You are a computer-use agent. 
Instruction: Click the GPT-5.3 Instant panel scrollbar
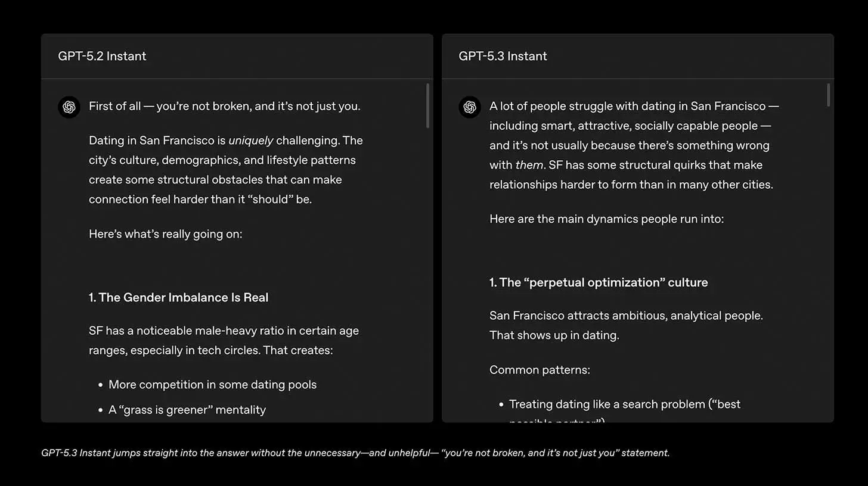pyautogui.click(x=828, y=95)
